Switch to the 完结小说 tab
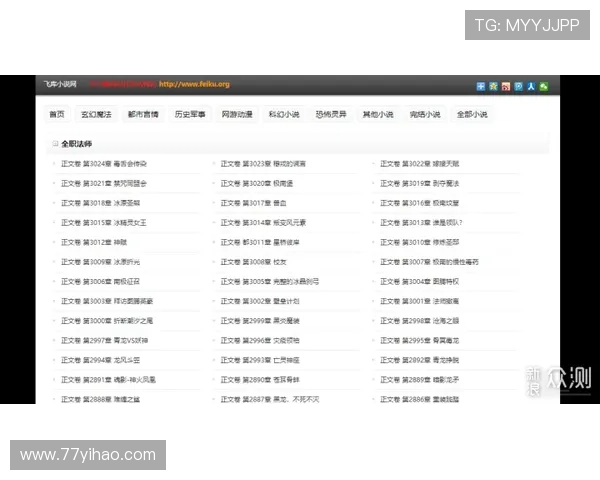The height and width of the screenshot is (480, 600). point(425,114)
